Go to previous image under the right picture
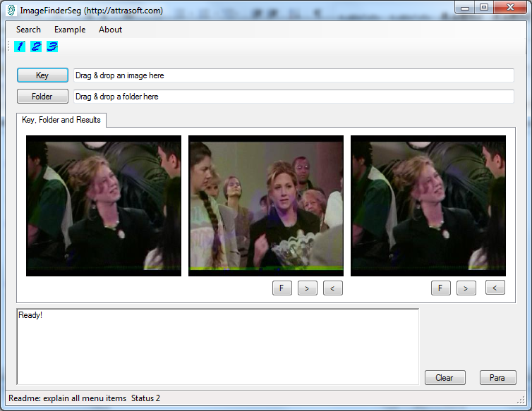Screen dimensions: 532x411 click(x=495, y=288)
